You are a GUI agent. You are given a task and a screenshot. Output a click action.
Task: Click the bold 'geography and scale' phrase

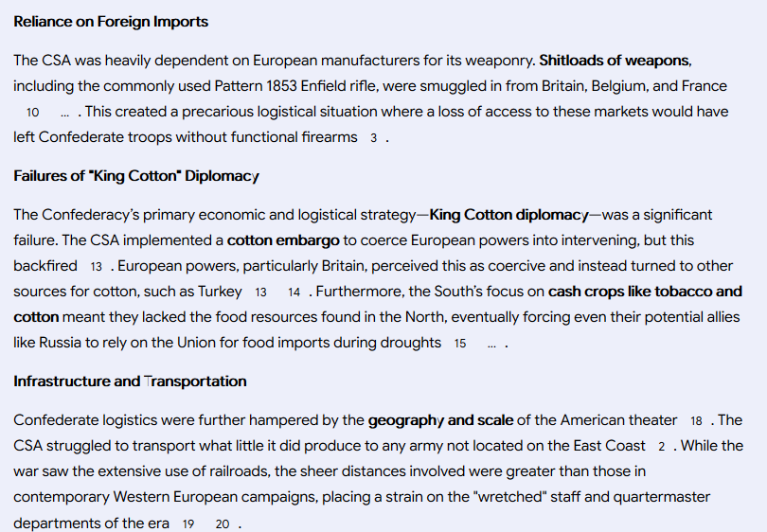[x=441, y=420]
